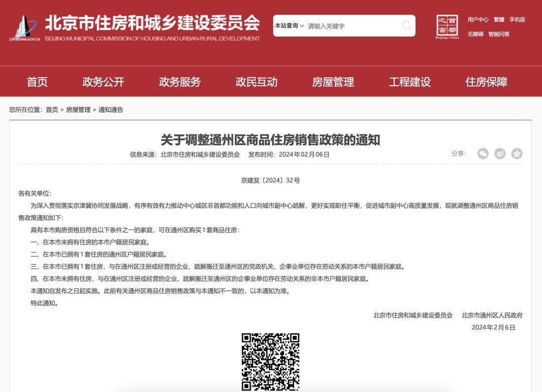The image size is (542, 392).
Task: Share article via Weibo icon
Action: [500, 154]
